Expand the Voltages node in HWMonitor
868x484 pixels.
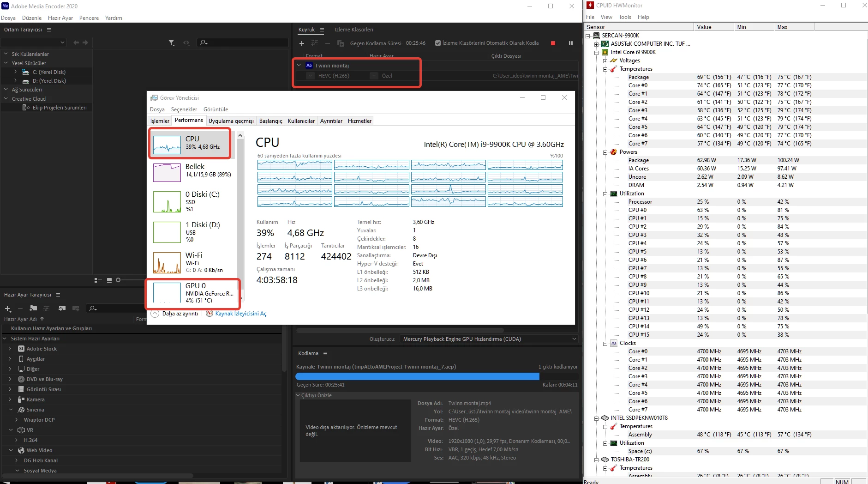click(x=605, y=60)
